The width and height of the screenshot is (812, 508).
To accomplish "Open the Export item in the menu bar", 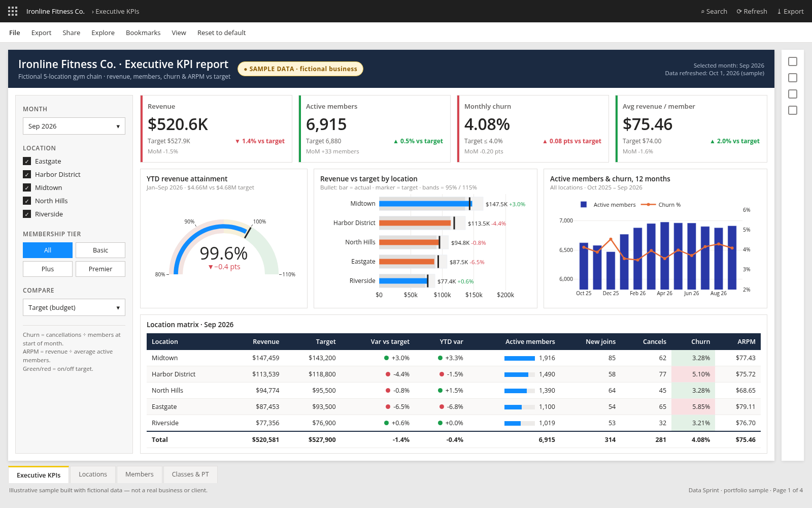I will [41, 33].
